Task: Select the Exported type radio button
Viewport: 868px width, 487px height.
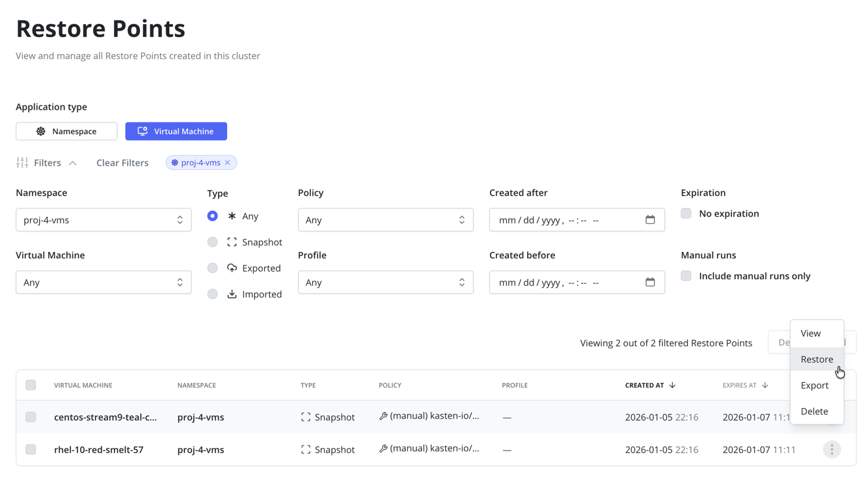Action: [x=213, y=268]
